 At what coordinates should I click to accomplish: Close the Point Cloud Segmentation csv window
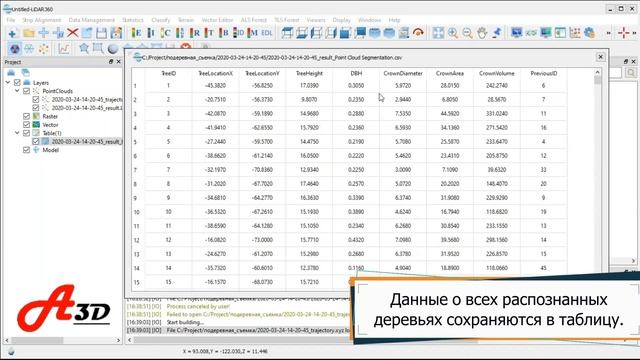pos(600,57)
